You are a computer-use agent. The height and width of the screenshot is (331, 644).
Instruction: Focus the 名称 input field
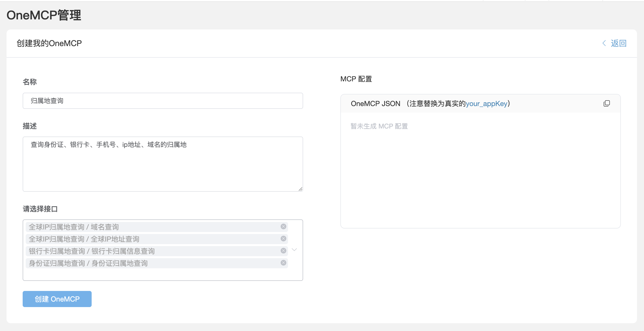(x=163, y=101)
